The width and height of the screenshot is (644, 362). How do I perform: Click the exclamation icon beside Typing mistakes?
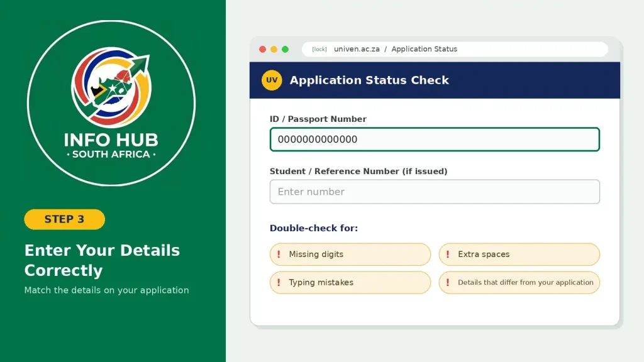279,282
